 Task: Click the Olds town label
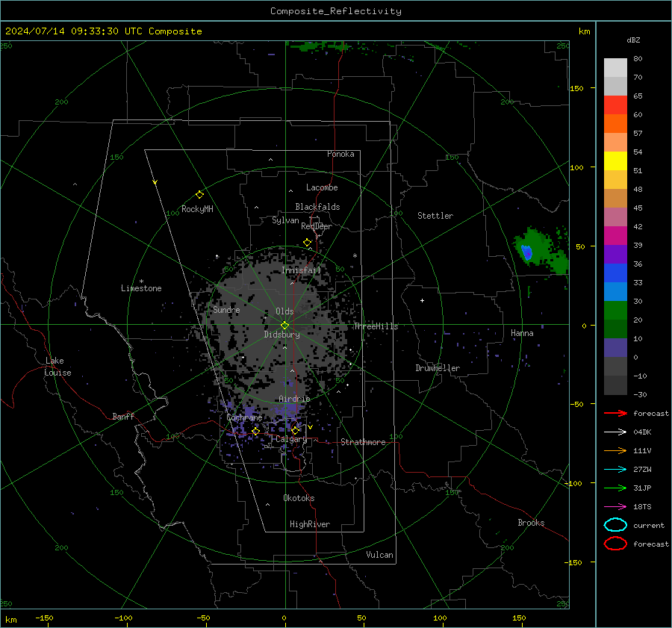(x=284, y=311)
